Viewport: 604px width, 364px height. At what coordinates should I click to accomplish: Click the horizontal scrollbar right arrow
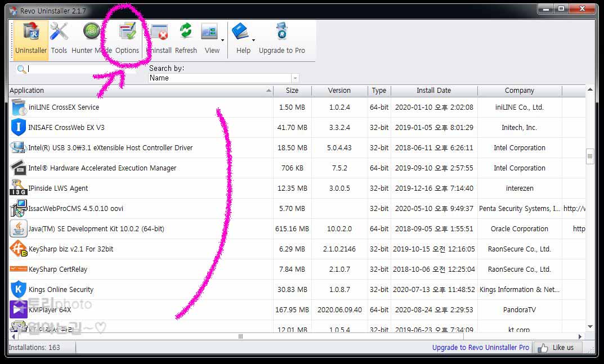point(580,336)
